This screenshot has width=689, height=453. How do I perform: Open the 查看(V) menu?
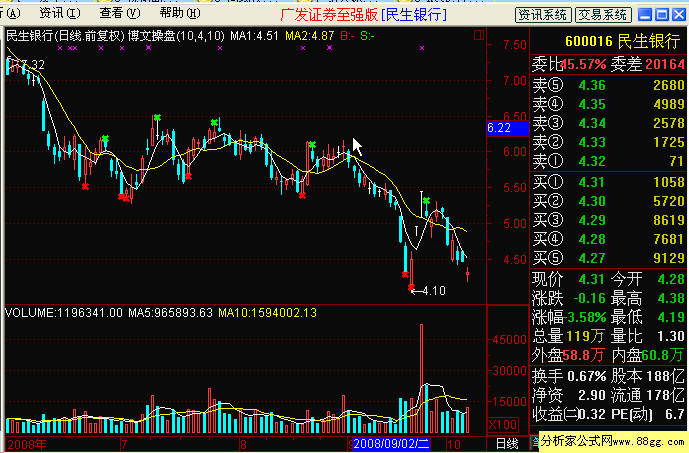[x=120, y=13]
